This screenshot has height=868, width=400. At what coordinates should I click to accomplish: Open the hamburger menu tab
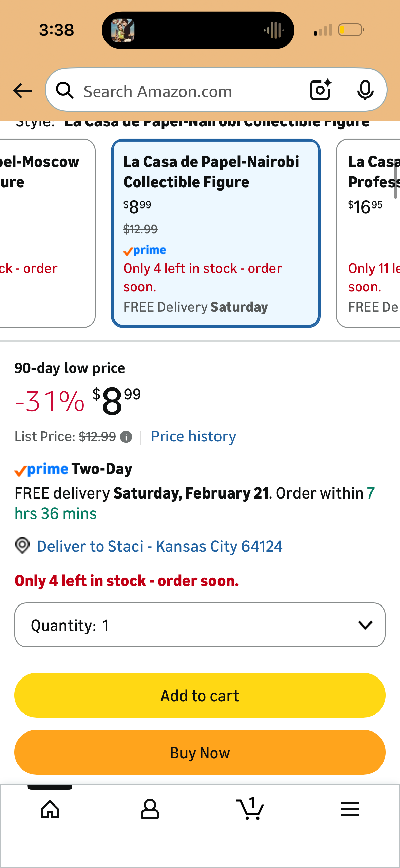(x=350, y=809)
